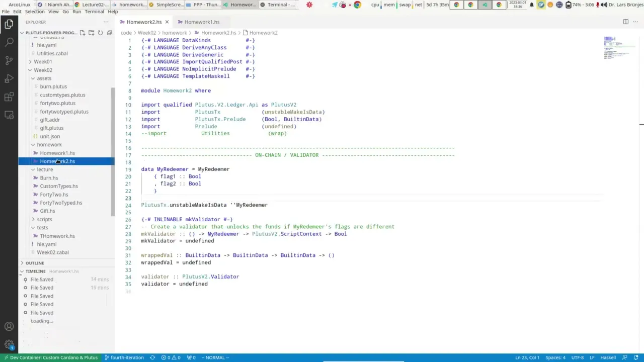The width and height of the screenshot is (644, 362).
Task: Open the Extensions view
Action: [9, 97]
